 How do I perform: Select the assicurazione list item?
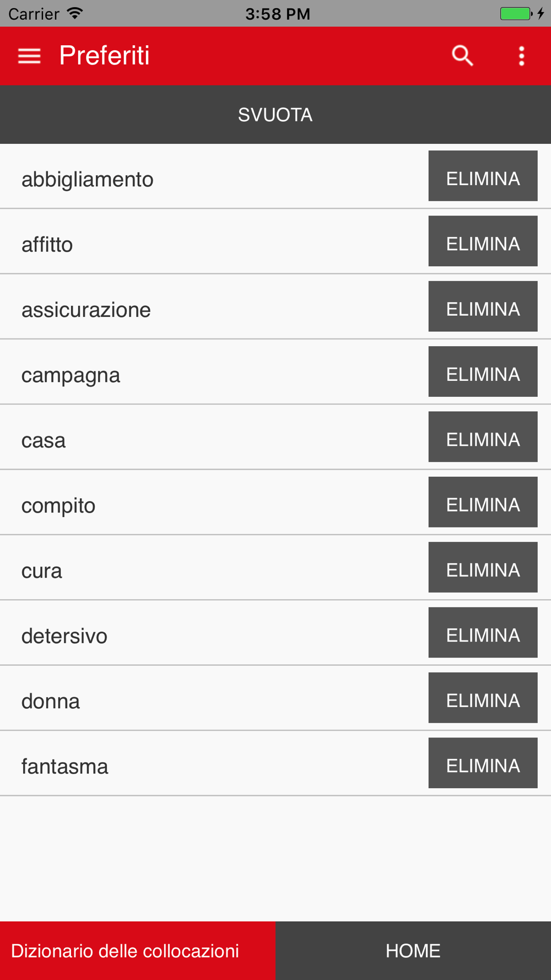(86, 310)
